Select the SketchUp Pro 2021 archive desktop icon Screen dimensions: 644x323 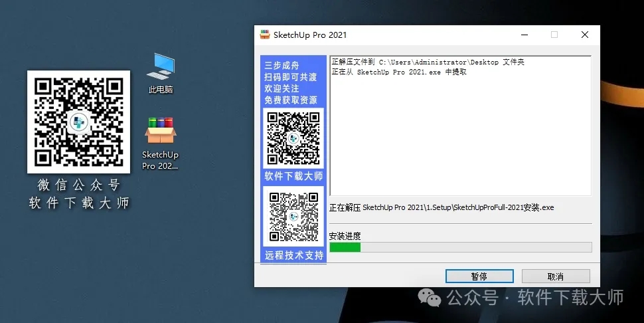160,144
